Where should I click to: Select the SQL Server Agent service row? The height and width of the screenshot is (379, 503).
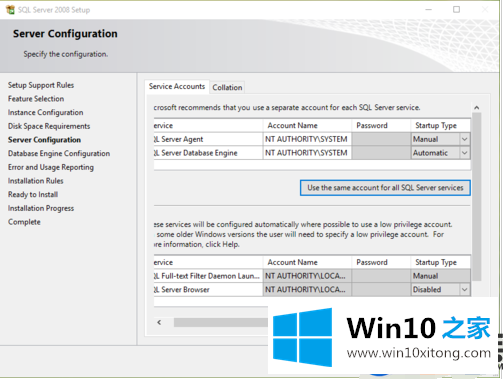(x=312, y=139)
